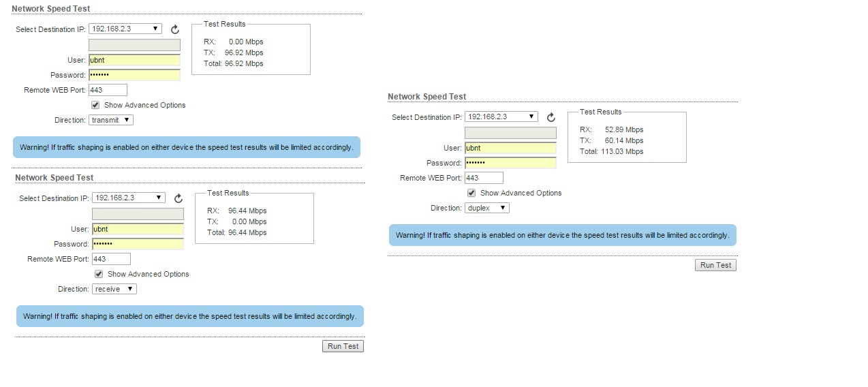Image resolution: width=868 pixels, height=387 pixels.
Task: Click refresh icon in the duplex test panel
Action: point(551,117)
